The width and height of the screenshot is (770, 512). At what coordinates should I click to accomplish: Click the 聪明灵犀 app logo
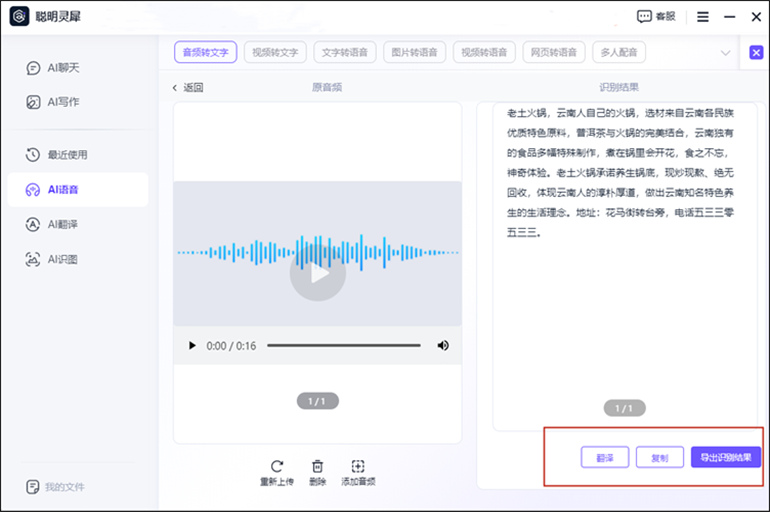click(20, 16)
